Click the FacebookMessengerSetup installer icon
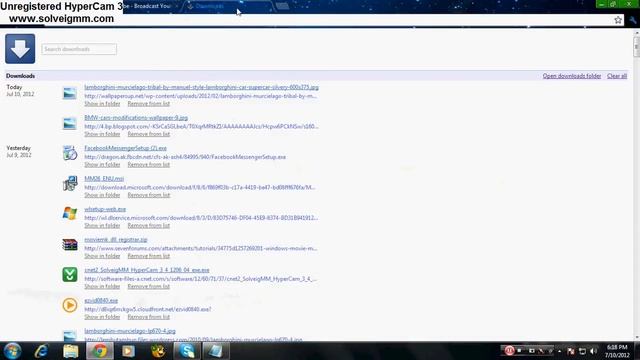 [x=70, y=153]
